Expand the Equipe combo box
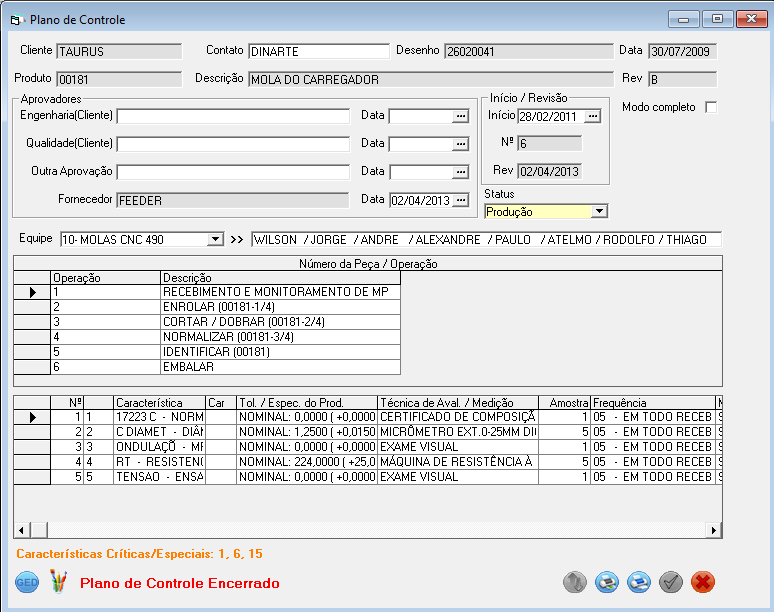 214,240
